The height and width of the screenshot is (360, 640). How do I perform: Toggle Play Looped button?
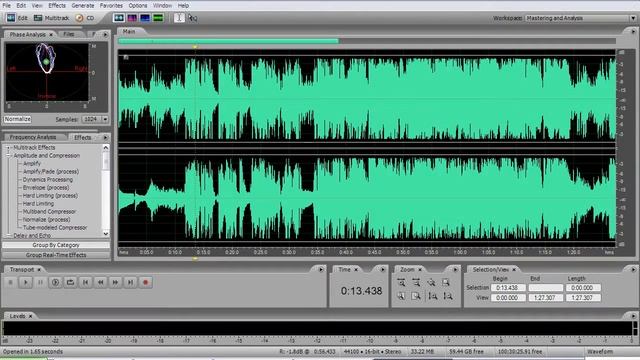tap(71, 282)
